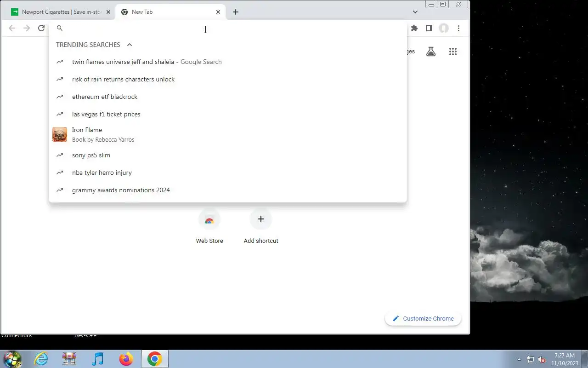Click the Iron Flame book cover thumbnail
The width and height of the screenshot is (588, 368).
point(60,134)
